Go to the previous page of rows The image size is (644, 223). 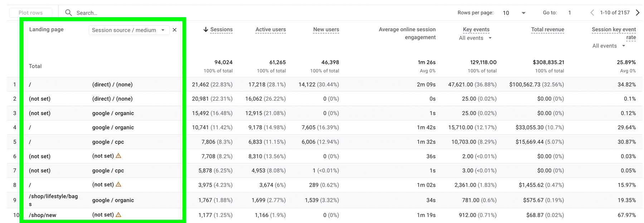point(592,13)
